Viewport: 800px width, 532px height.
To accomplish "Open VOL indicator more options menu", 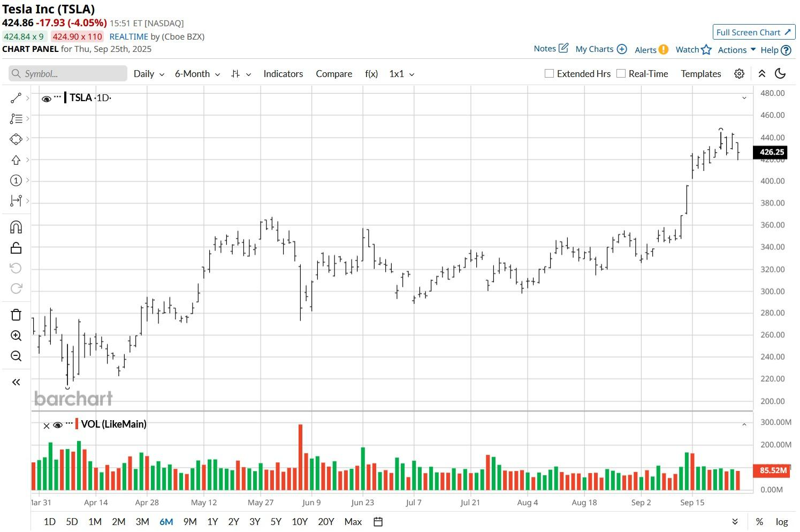I will pyautogui.click(x=69, y=423).
